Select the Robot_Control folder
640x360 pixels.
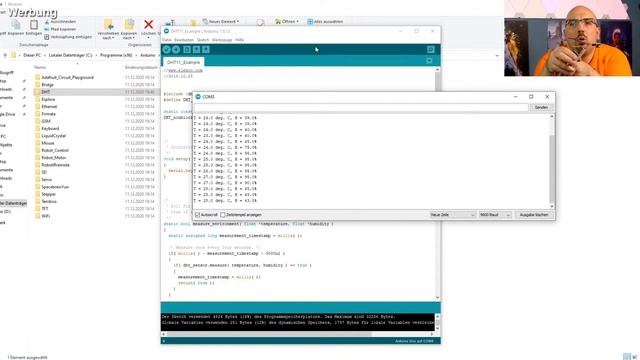pos(55,150)
